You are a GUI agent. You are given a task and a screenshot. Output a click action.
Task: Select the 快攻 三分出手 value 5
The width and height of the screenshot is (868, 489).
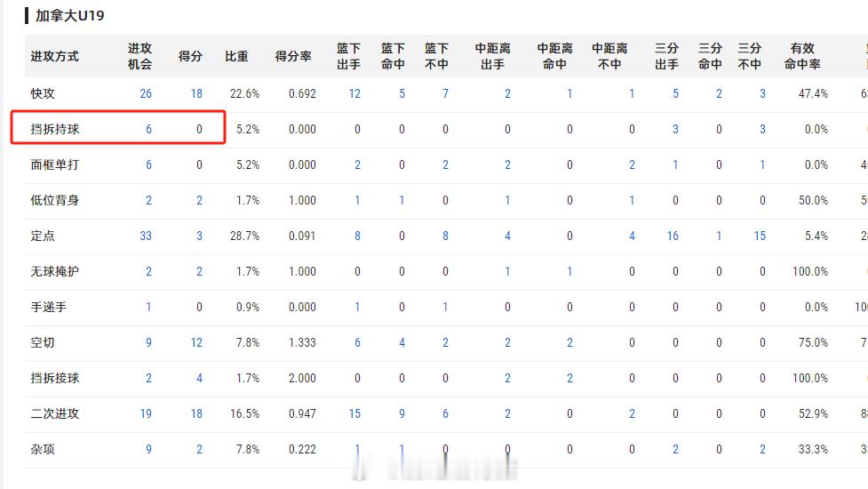[675, 93]
